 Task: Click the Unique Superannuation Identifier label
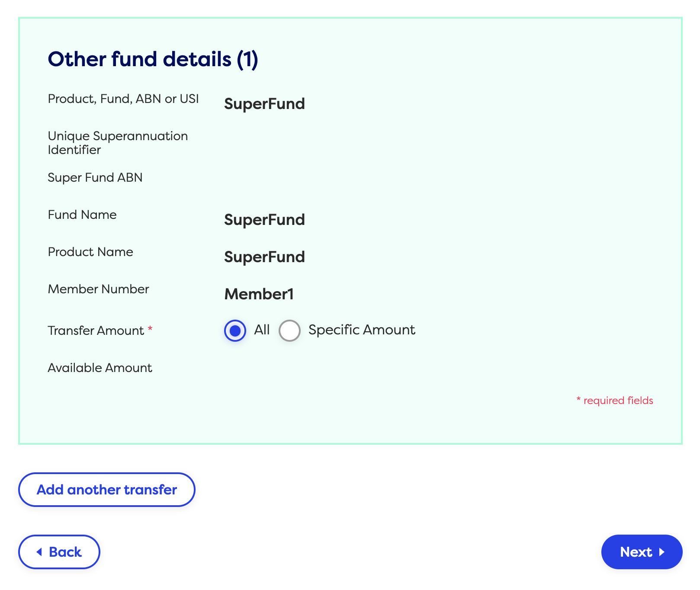(118, 143)
